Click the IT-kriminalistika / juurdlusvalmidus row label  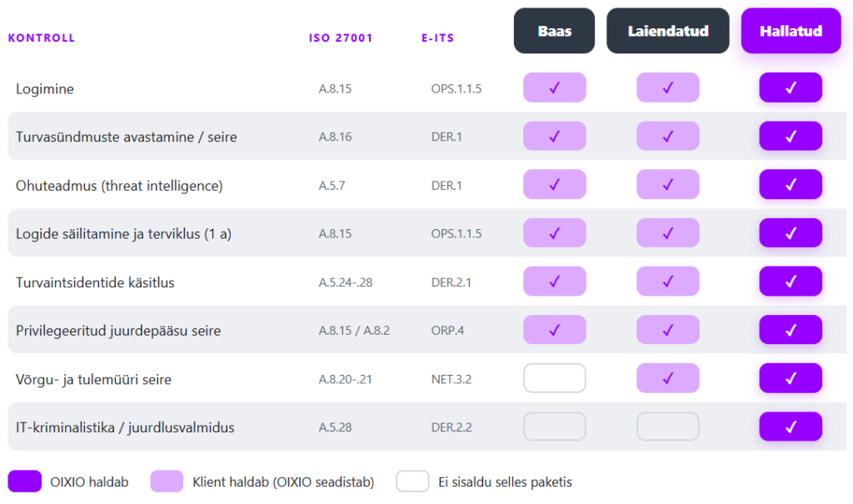(x=125, y=427)
